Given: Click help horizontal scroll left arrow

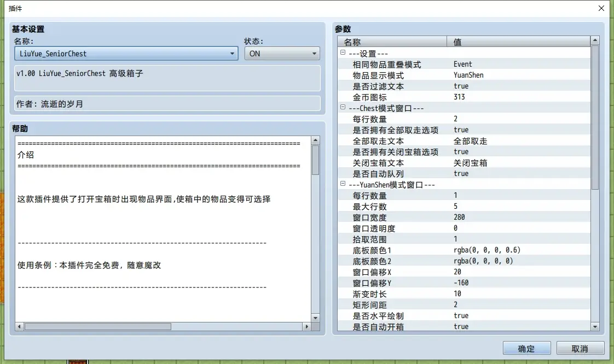Looking at the screenshot, I should [19, 326].
